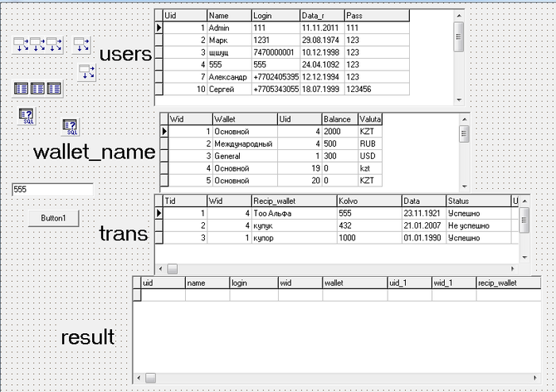This screenshot has width=556, height=392.
Task: Click the Login column header in users grid
Action: (x=275, y=15)
